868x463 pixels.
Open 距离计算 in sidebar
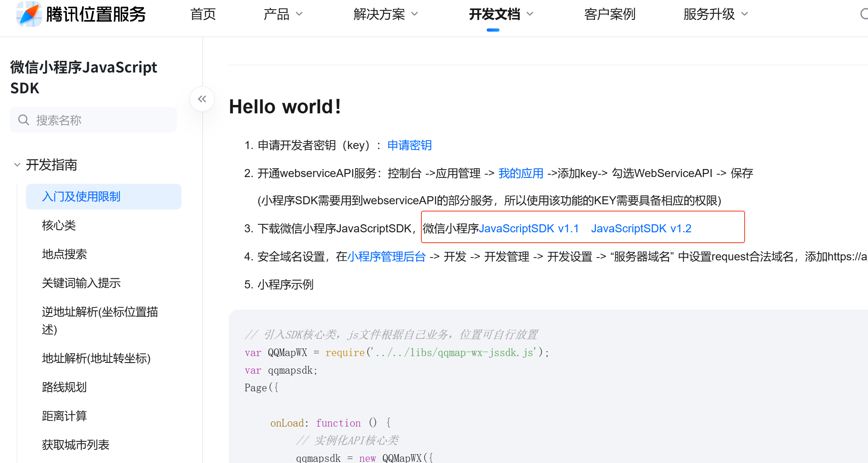[x=64, y=416]
